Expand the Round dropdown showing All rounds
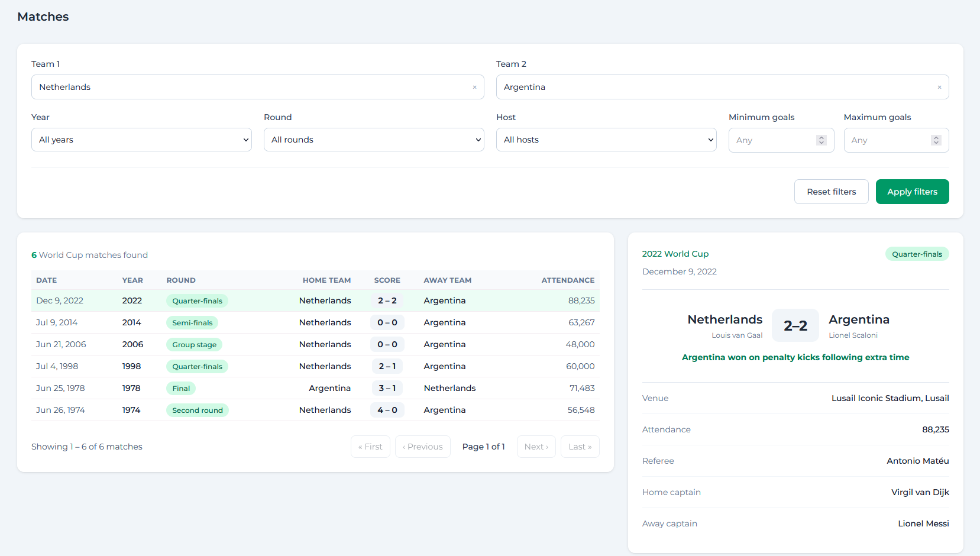This screenshot has width=980, height=556. [374, 140]
